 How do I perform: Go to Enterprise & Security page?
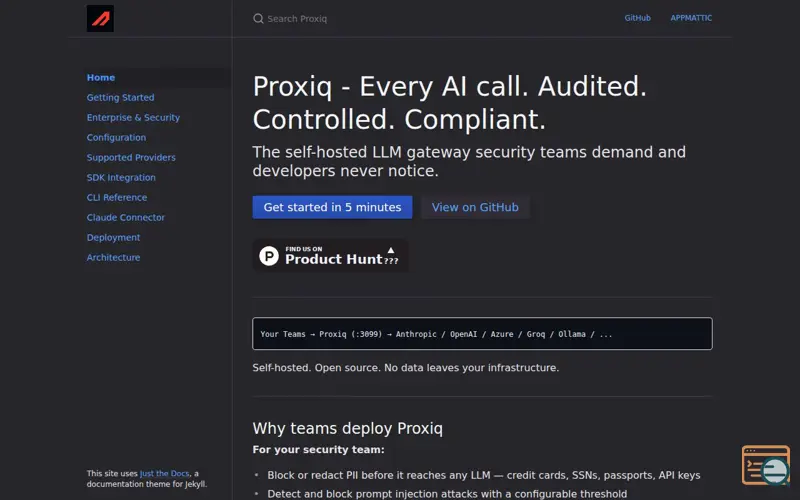point(133,117)
